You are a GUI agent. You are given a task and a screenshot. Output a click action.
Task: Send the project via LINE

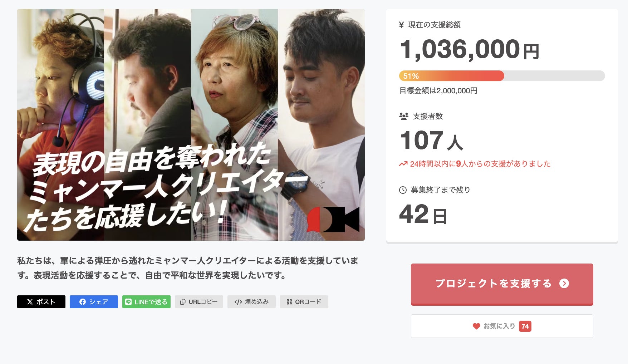[146, 302]
